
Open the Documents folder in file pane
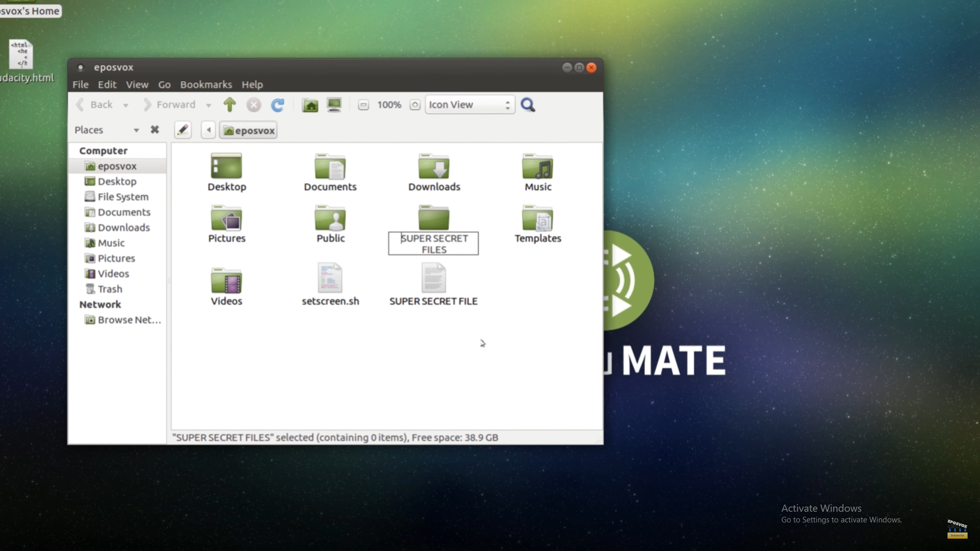click(330, 166)
